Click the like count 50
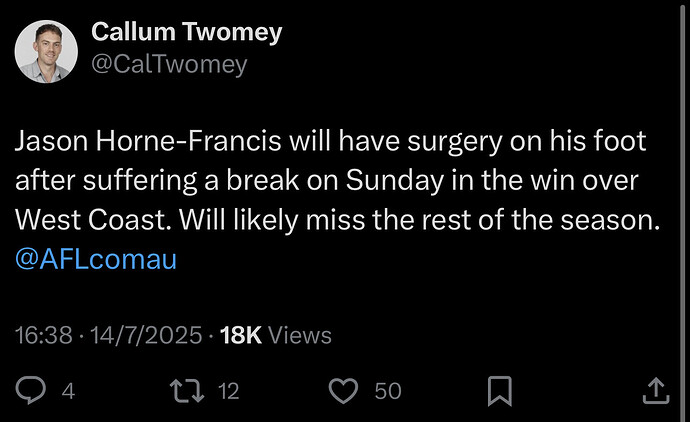 click(x=387, y=391)
